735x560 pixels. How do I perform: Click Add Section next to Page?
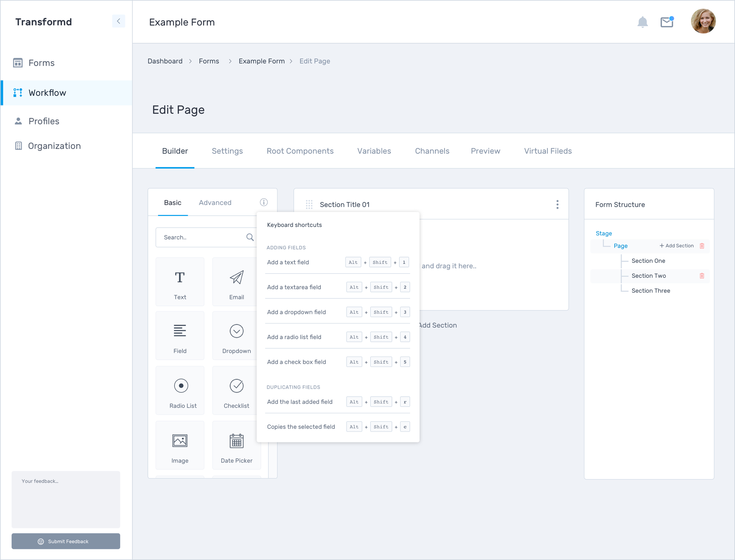677,246
